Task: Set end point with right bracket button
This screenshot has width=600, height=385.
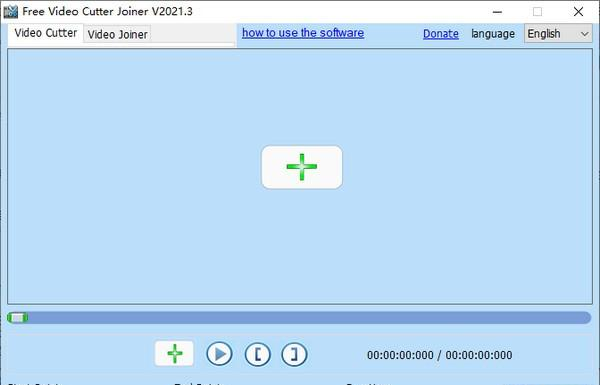Action: [294, 354]
